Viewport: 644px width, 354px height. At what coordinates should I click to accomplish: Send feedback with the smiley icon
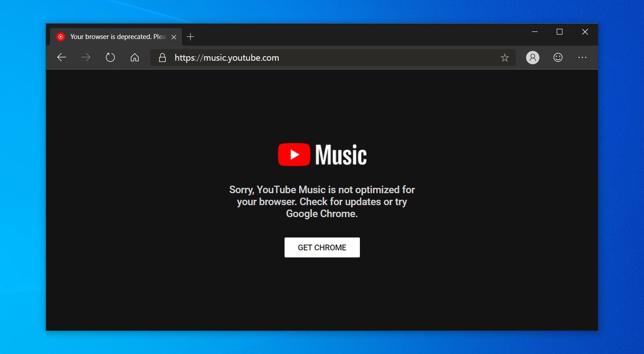click(x=558, y=58)
